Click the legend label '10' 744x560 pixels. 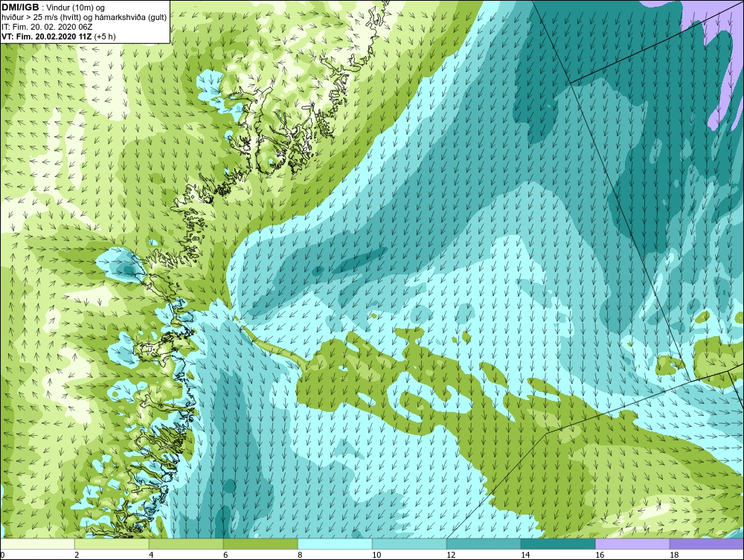(x=376, y=555)
